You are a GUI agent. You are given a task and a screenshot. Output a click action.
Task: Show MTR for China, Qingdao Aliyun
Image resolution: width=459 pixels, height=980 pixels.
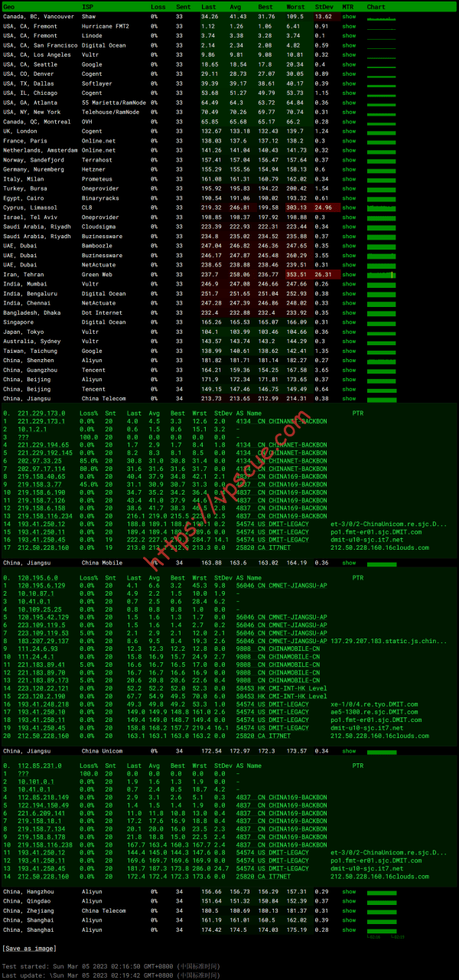click(x=349, y=901)
